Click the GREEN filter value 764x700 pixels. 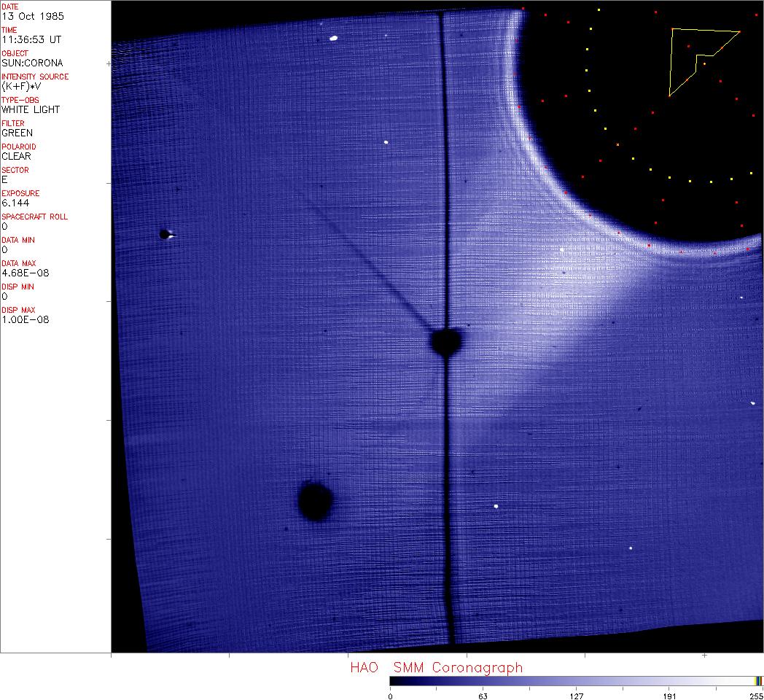click(17, 133)
